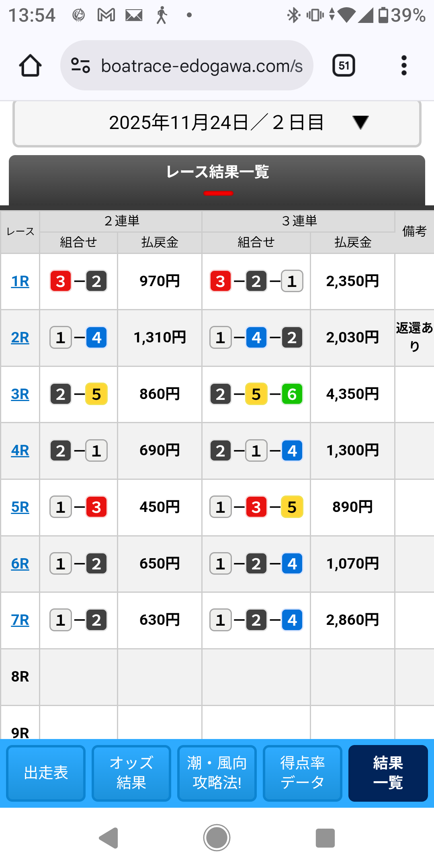Image resolution: width=434 pixels, height=868 pixels.
Task: Tap the boatrace-edogawa.com URL address field
Action: tap(201, 66)
